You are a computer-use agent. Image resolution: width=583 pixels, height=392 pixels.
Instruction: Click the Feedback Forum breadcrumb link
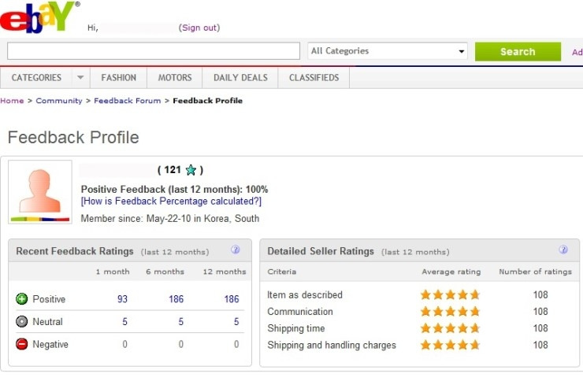[127, 101]
